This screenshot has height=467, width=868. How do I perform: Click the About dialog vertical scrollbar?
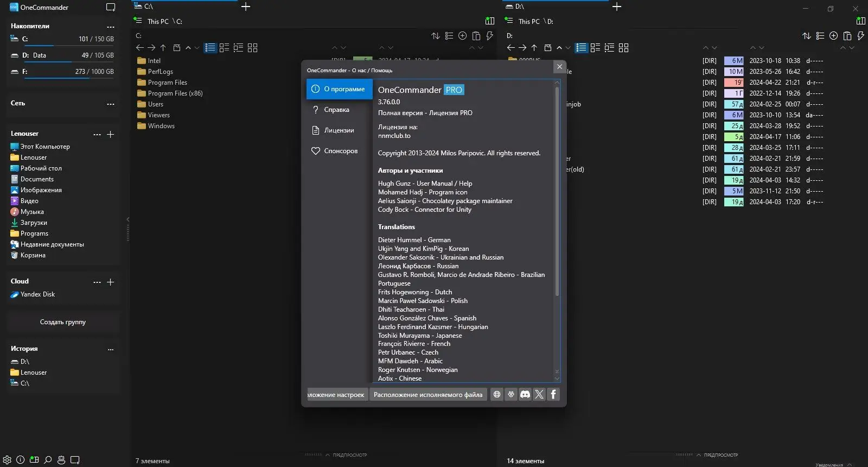click(557, 190)
